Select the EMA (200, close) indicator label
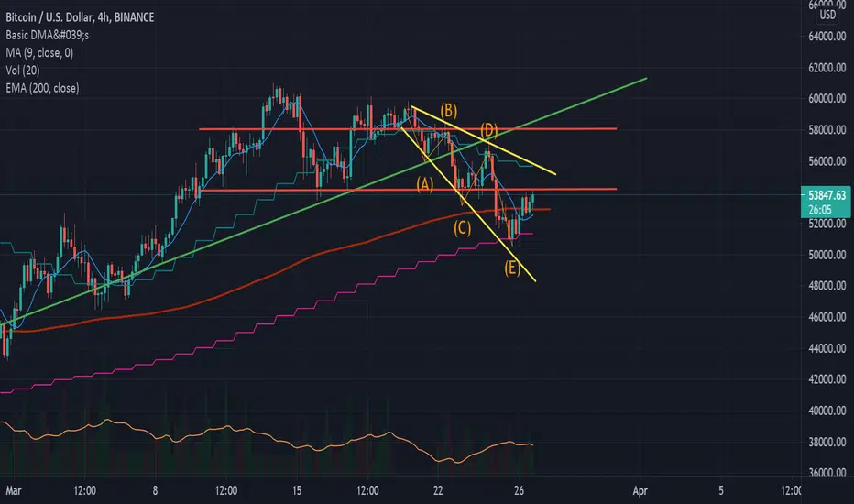The width and height of the screenshot is (854, 504). [x=42, y=88]
